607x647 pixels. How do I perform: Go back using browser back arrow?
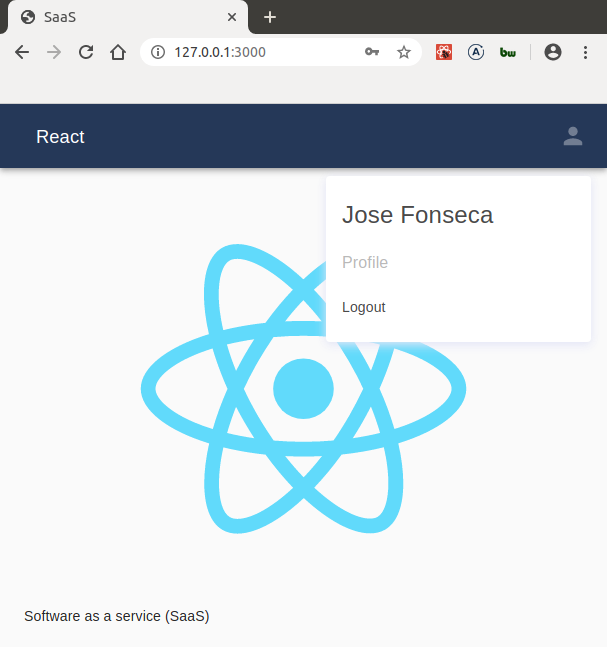pyautogui.click(x=22, y=52)
